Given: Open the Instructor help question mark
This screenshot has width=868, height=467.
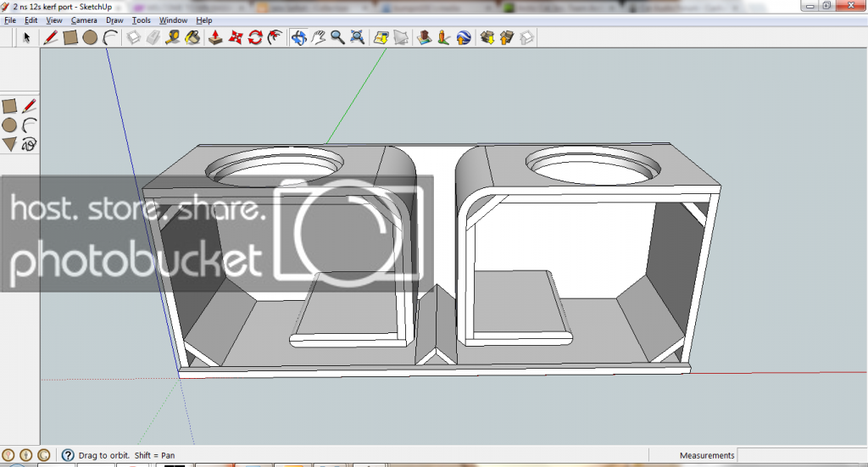Looking at the screenshot, I should [x=68, y=455].
